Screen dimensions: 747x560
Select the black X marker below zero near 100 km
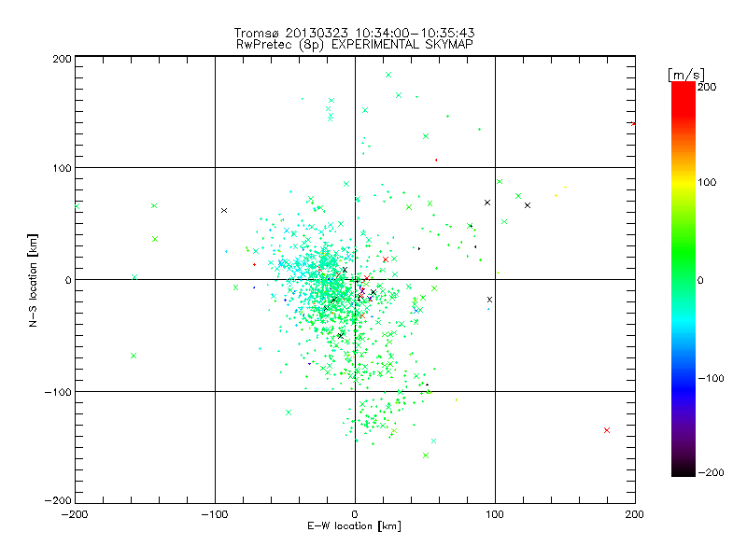pyautogui.click(x=489, y=300)
